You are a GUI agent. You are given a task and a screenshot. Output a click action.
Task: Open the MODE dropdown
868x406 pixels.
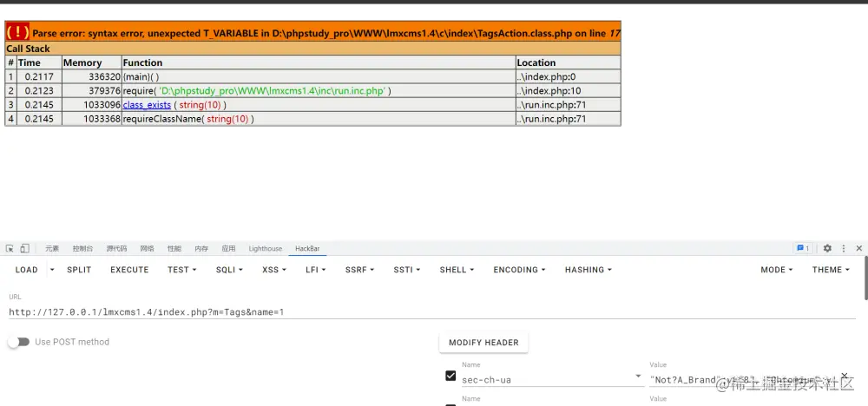click(777, 270)
